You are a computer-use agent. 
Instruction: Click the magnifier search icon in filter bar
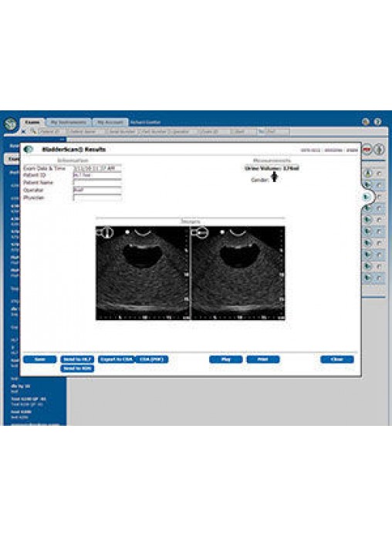32,131
